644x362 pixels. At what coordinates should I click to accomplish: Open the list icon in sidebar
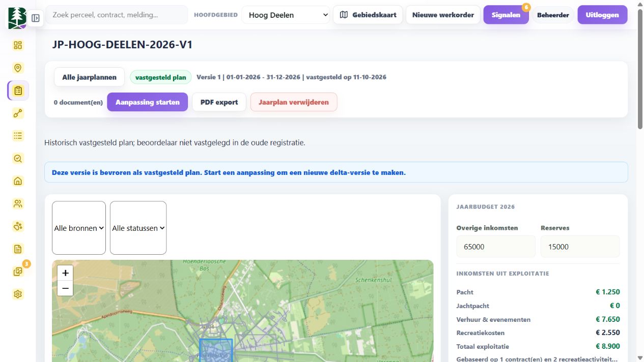[18, 136]
